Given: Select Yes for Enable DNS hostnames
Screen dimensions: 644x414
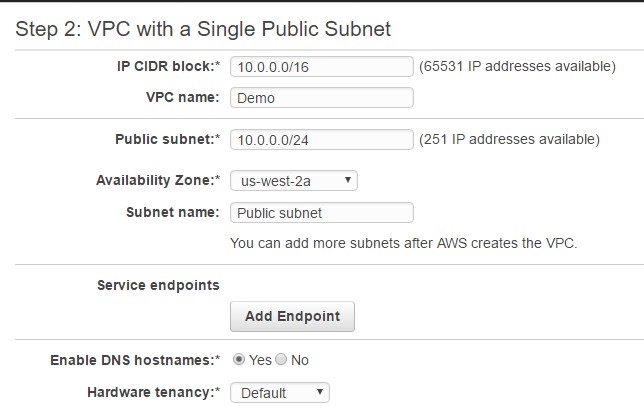Looking at the screenshot, I should coord(239,359).
